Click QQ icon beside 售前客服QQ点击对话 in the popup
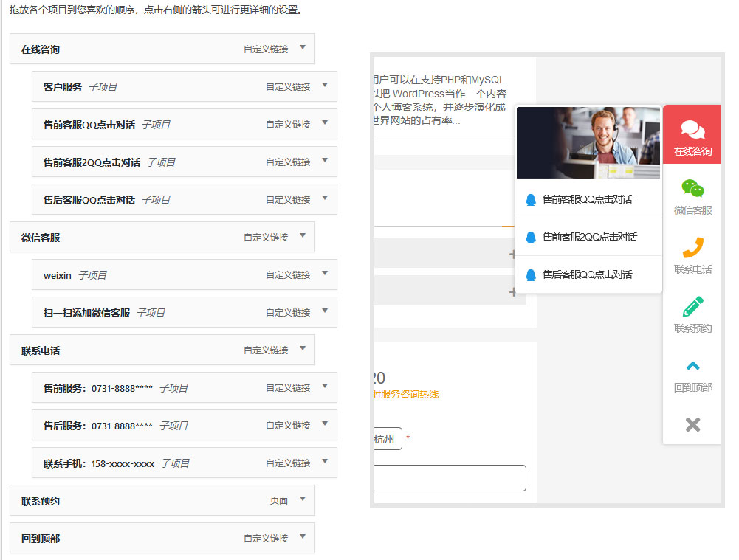This screenshot has width=739, height=560. coord(530,199)
